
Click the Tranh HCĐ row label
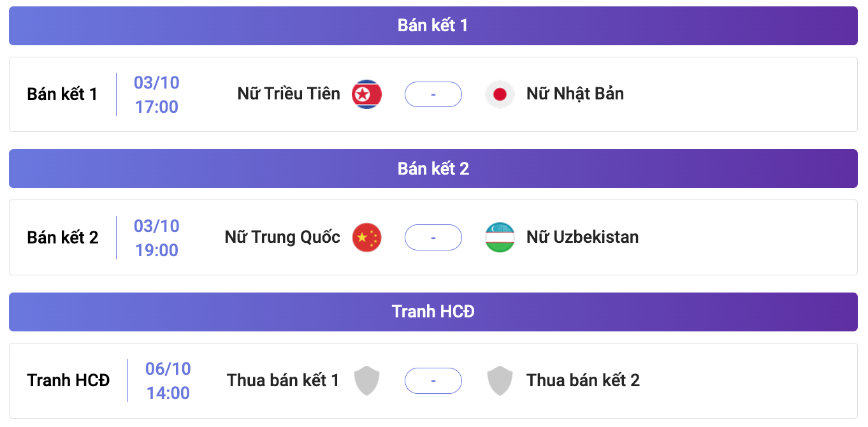[x=68, y=380]
